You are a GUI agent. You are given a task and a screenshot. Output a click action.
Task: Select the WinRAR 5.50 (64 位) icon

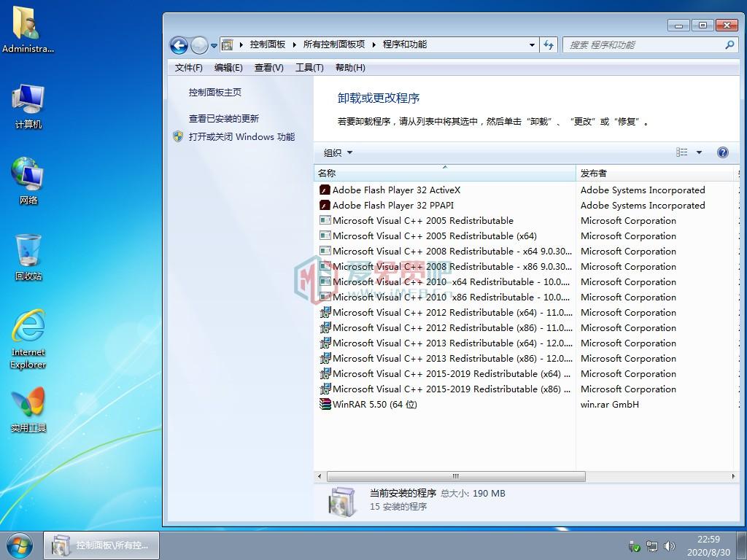[325, 404]
